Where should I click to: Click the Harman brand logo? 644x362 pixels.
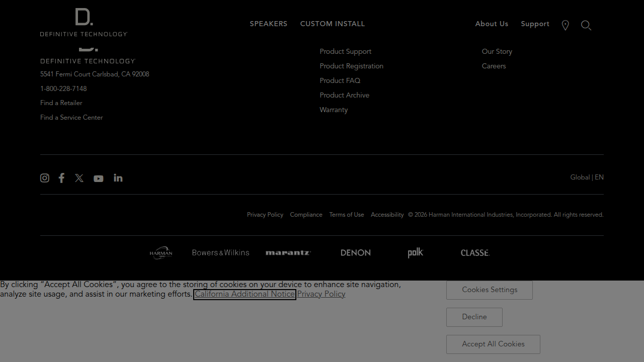click(161, 252)
